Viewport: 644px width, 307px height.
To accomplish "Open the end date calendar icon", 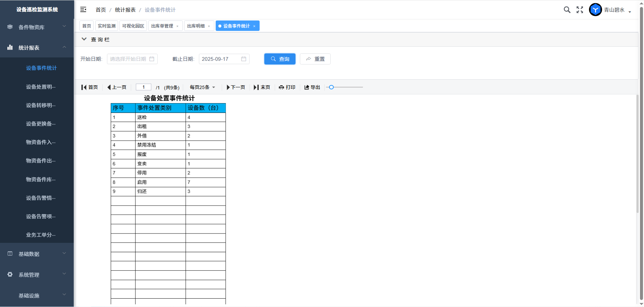I will click(244, 59).
